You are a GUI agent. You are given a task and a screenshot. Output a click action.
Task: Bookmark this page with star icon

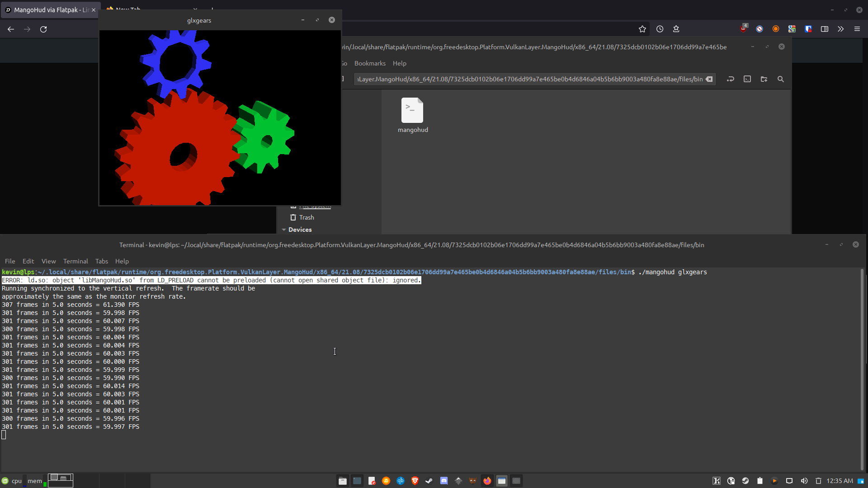click(642, 29)
